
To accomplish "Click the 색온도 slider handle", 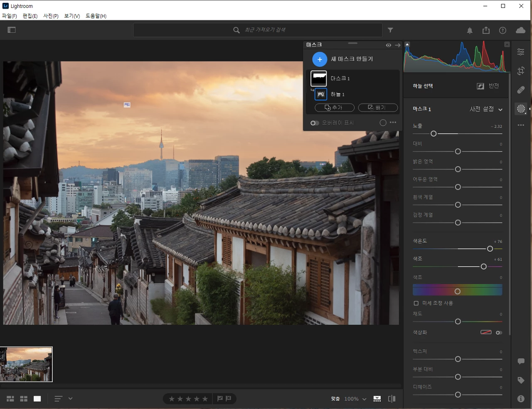I will pyautogui.click(x=490, y=249).
